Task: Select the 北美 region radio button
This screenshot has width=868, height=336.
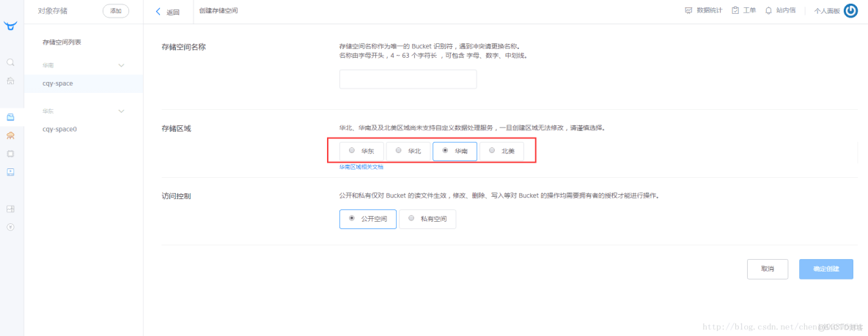Action: point(492,150)
